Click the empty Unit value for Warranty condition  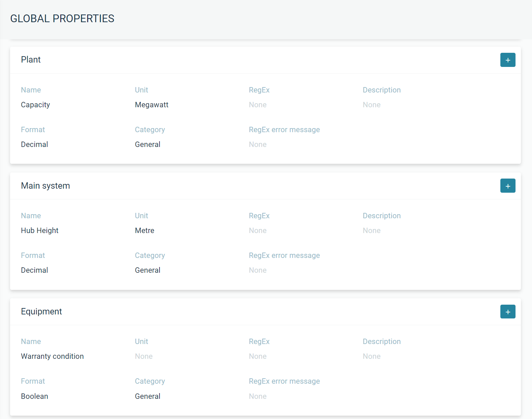coord(144,356)
